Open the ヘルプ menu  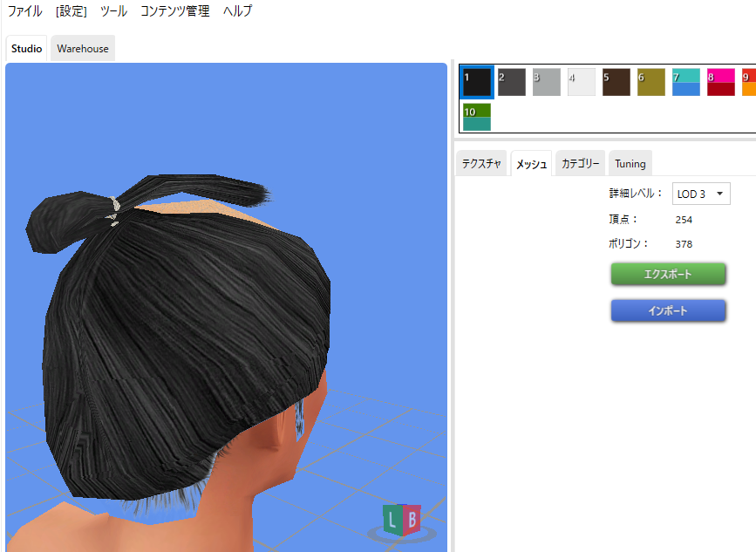[x=238, y=11]
